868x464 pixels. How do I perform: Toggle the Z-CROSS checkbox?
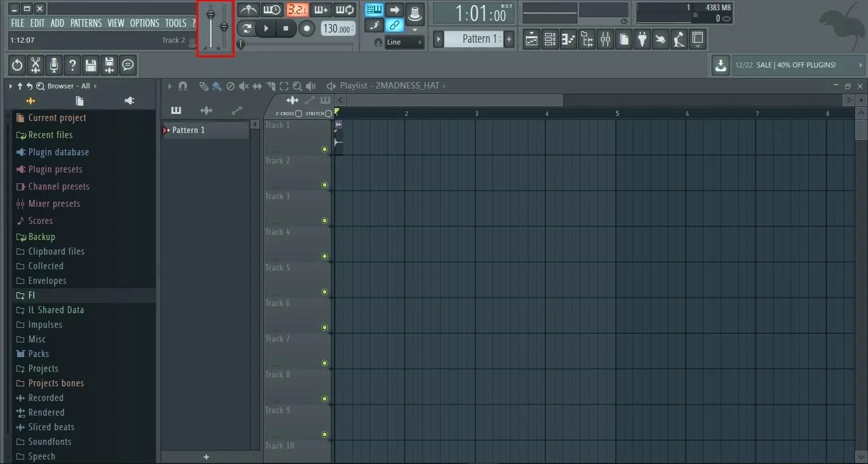point(298,113)
